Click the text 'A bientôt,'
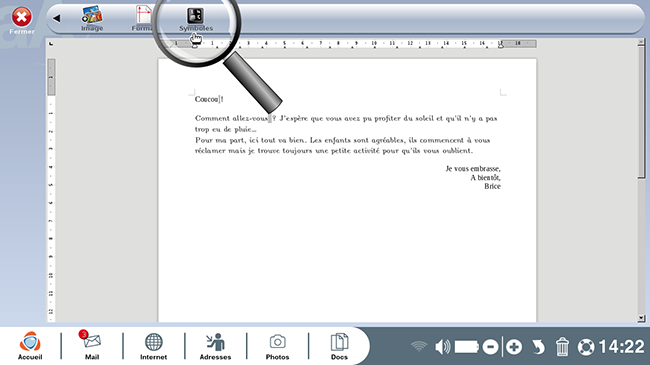This screenshot has height=365, width=650. pyautogui.click(x=485, y=178)
